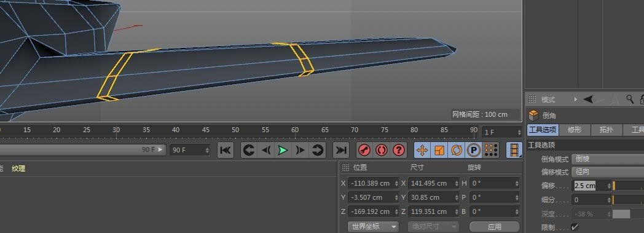Toggle autokeying red circular icon
The height and width of the screenshot is (233, 644).
point(381,150)
